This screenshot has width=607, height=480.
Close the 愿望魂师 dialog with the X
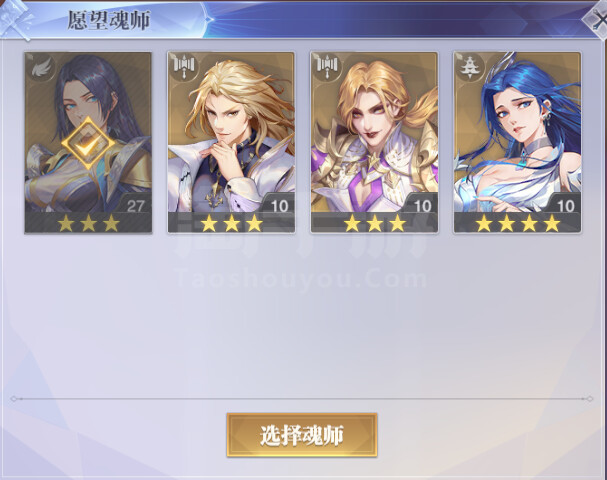click(x=598, y=20)
